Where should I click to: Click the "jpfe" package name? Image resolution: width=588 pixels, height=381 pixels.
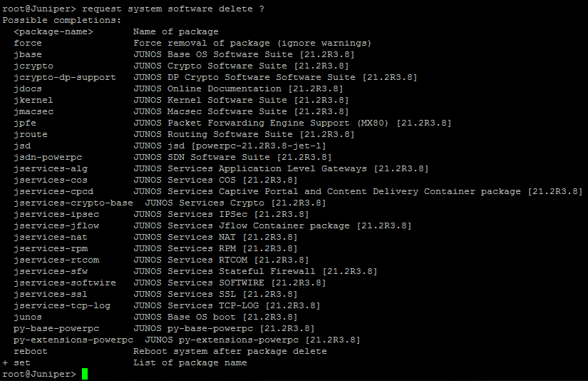(25, 123)
